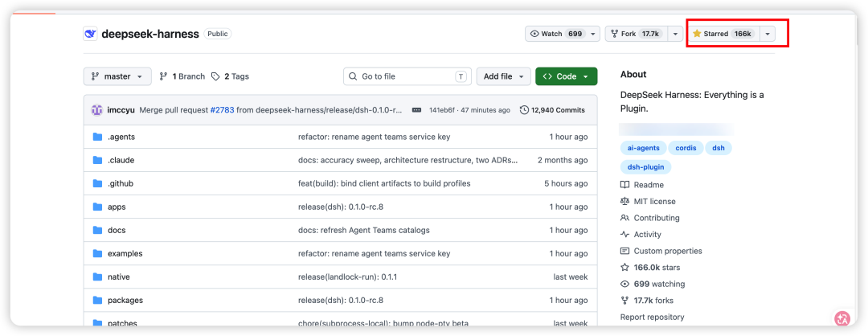
Task: Select the dsh topic tag
Action: (x=719, y=149)
